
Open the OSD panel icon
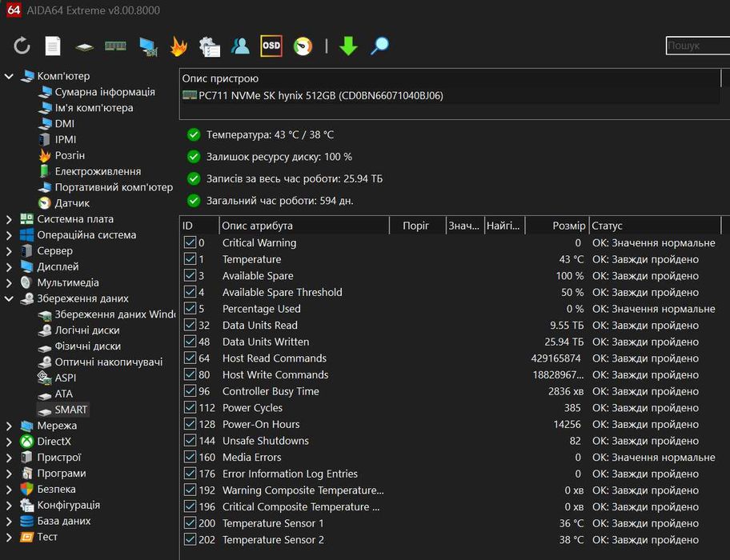click(271, 46)
